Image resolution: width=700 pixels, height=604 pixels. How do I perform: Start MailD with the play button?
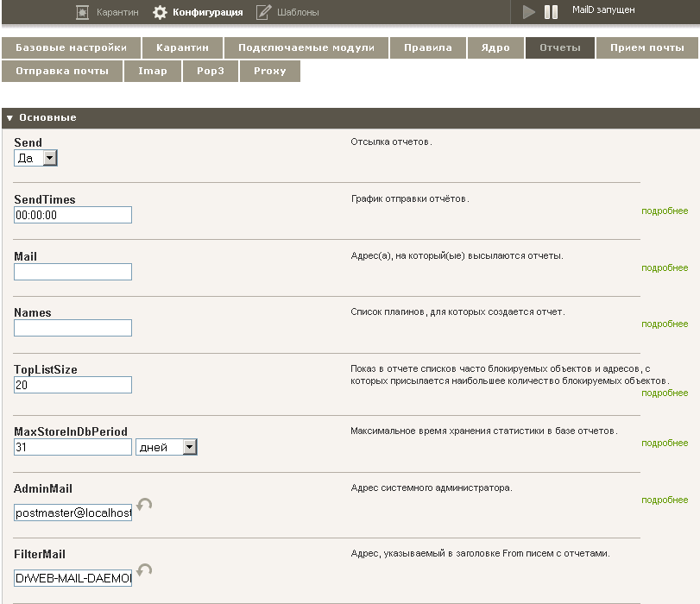coord(528,12)
